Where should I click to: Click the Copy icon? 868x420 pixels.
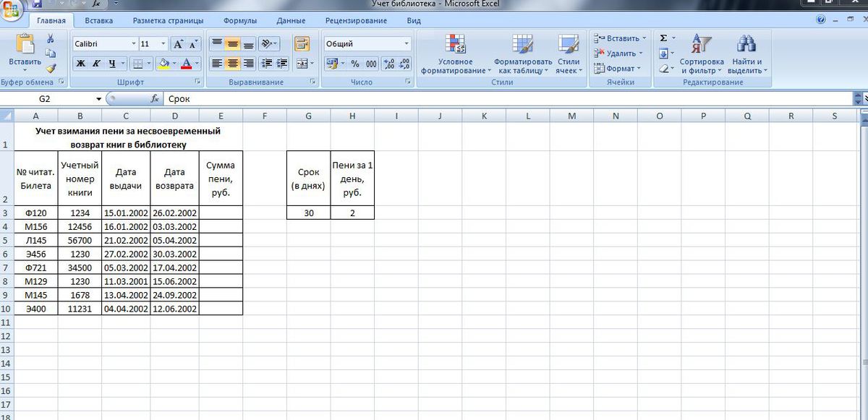click(x=51, y=53)
